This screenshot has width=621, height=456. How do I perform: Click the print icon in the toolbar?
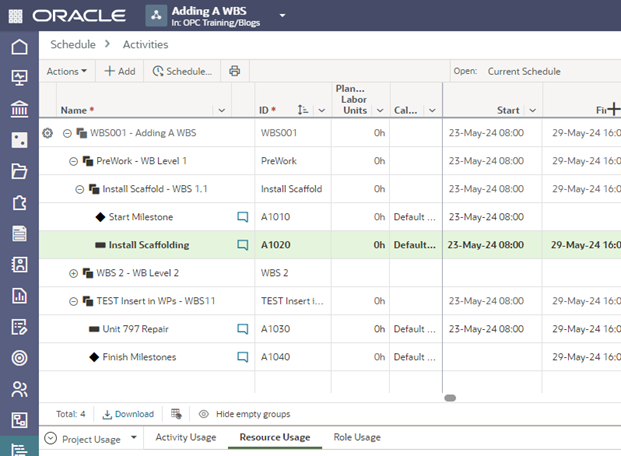pos(234,72)
